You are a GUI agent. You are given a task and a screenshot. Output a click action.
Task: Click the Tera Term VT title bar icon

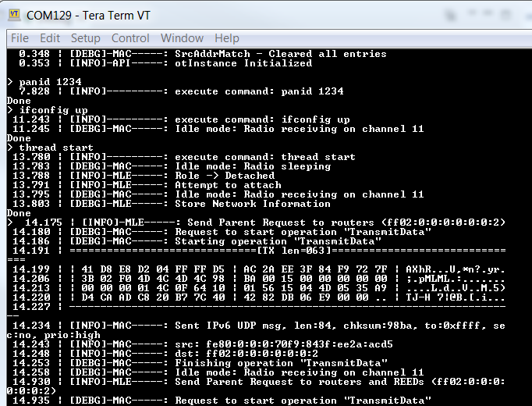click(x=14, y=15)
